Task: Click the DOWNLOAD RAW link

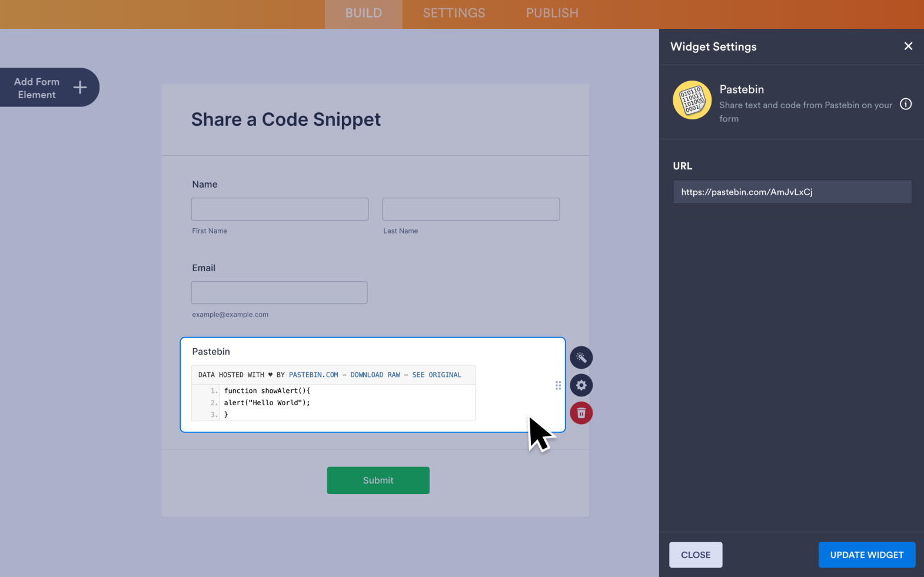Action: 375,375
